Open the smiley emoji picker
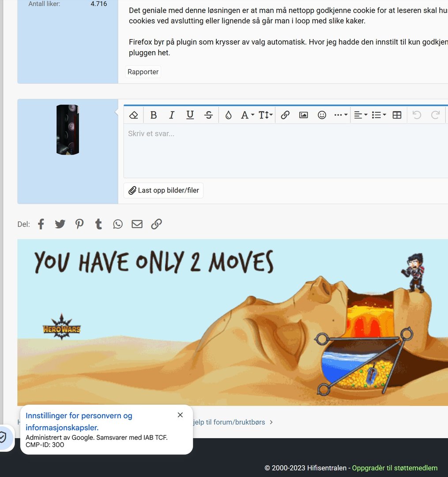This screenshot has width=448, height=477. tap(322, 115)
